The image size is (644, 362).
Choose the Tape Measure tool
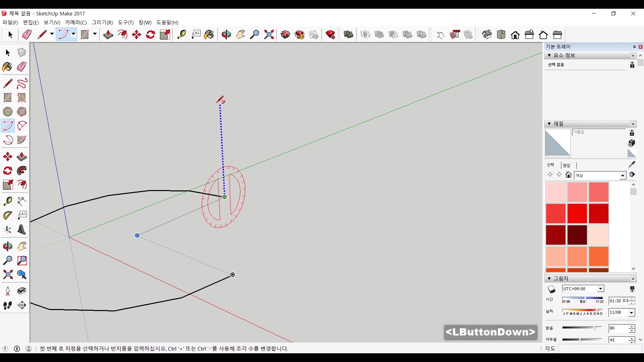click(x=7, y=201)
